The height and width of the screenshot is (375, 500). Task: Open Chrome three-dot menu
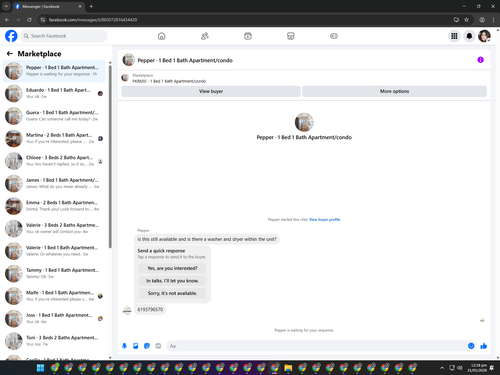point(493,20)
